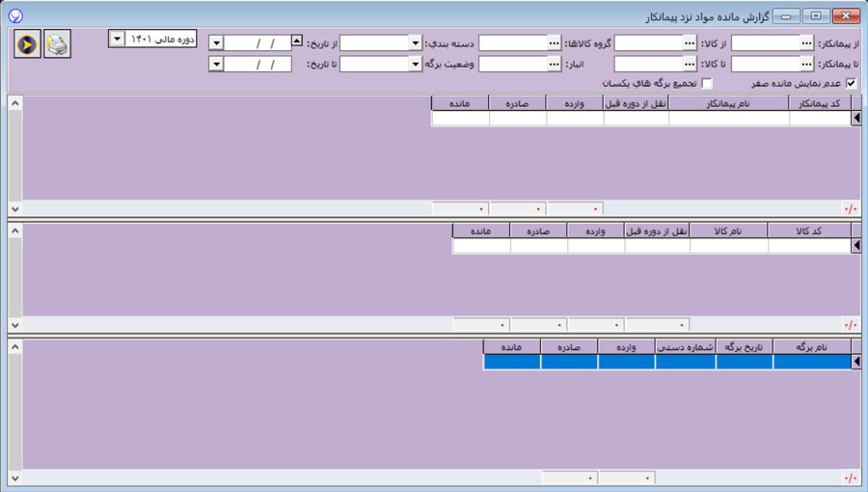Click the 'تا تاریخ' date input field

tap(258, 64)
